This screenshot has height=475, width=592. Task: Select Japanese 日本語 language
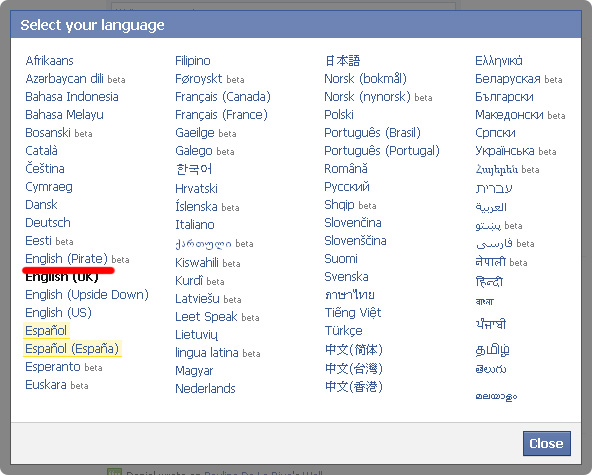coord(342,60)
